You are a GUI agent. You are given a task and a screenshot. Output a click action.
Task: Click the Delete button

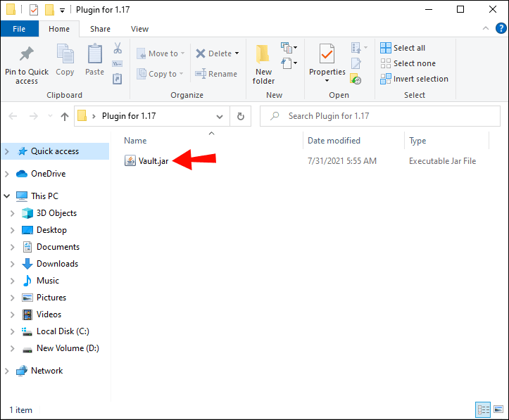point(214,53)
